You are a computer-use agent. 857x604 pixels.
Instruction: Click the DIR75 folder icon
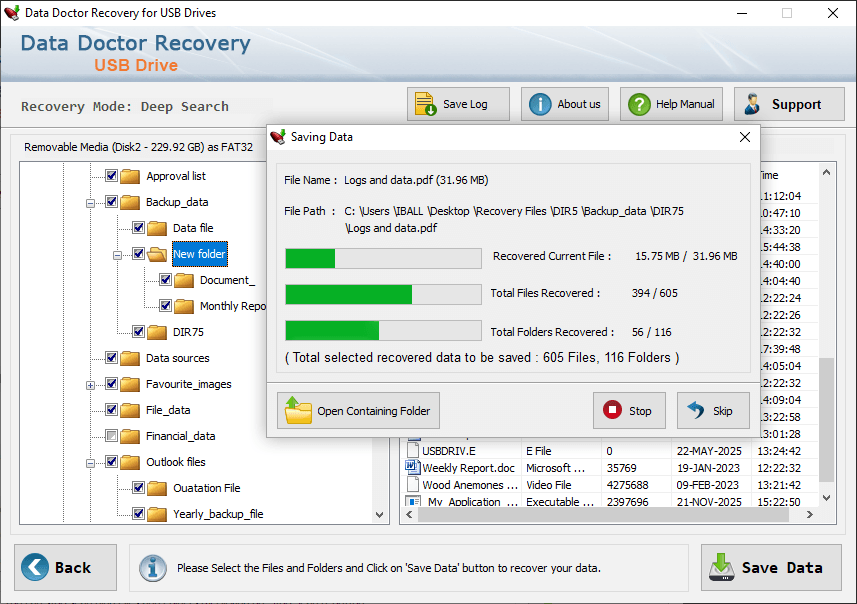coord(157,332)
